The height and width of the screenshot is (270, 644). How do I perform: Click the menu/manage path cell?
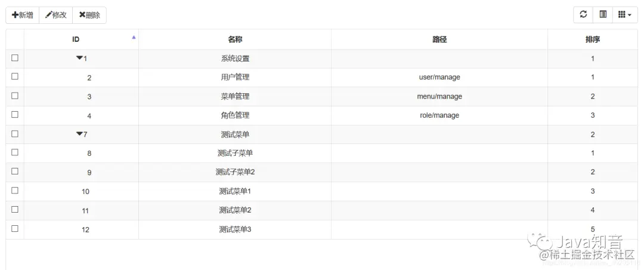439,97
